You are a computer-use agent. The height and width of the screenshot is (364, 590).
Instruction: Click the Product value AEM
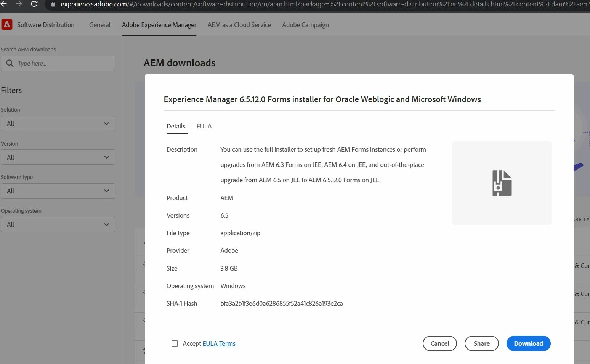tap(227, 198)
